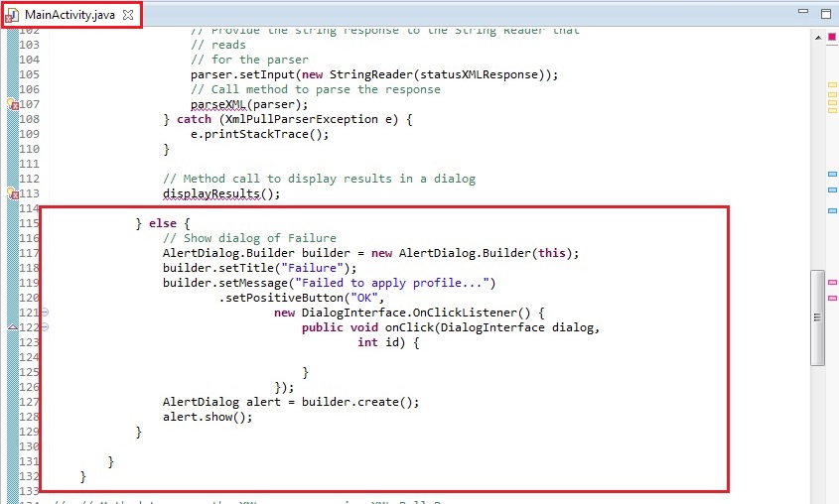Click the override triangle marker on line 122
Viewport: 839px width, 504px height.
pos(11,328)
